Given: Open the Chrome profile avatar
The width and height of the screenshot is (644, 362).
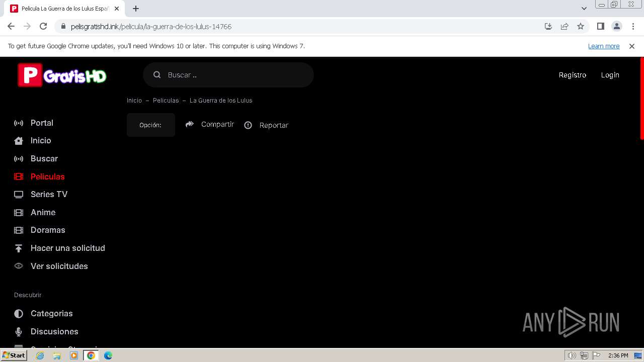Looking at the screenshot, I should (617, 26).
